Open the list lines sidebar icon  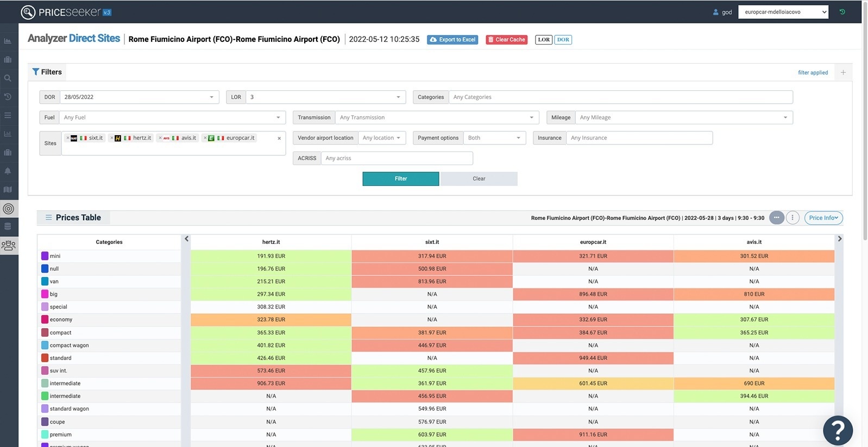[8, 115]
